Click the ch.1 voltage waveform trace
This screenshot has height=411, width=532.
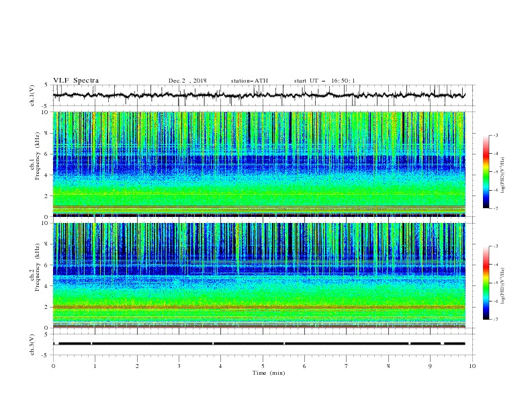[259, 95]
